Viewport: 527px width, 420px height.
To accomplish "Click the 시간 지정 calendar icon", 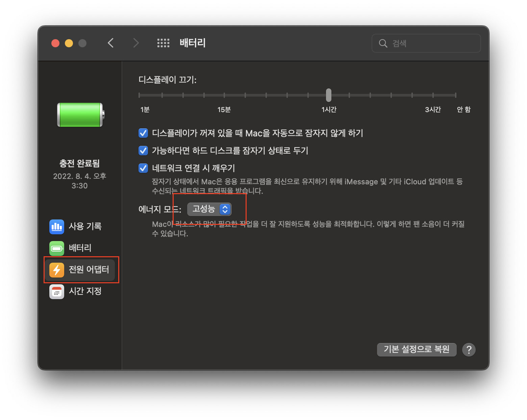I will [x=57, y=291].
